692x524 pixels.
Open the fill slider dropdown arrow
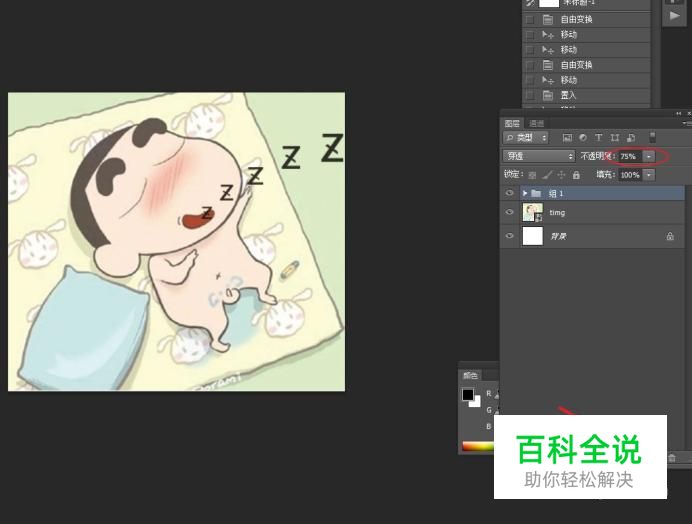pyautogui.click(x=649, y=175)
